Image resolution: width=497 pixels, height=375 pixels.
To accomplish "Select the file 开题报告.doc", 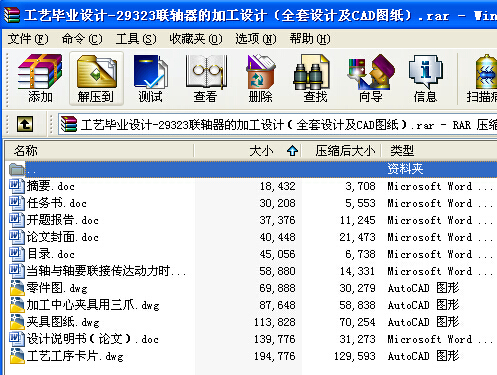I will [x=63, y=220].
